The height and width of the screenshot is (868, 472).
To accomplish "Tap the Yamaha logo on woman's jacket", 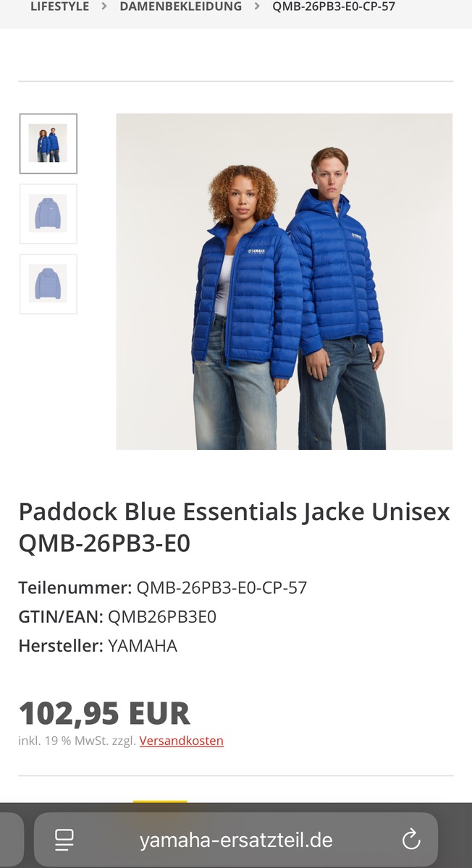I will (256, 252).
